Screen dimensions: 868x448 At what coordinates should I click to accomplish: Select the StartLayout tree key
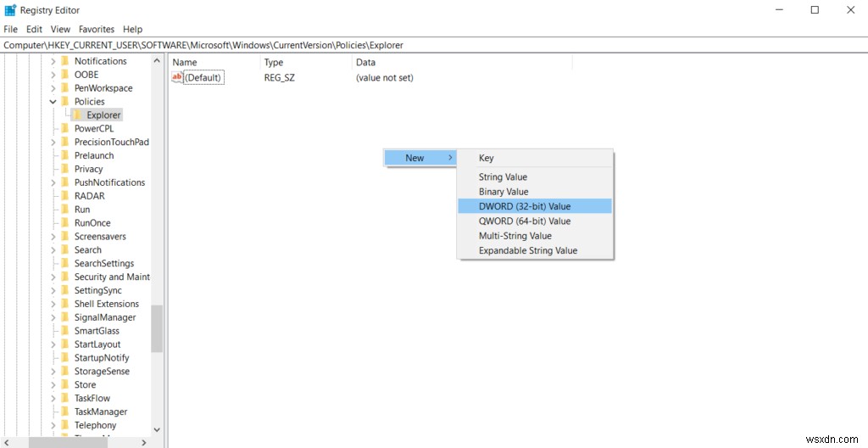click(97, 344)
